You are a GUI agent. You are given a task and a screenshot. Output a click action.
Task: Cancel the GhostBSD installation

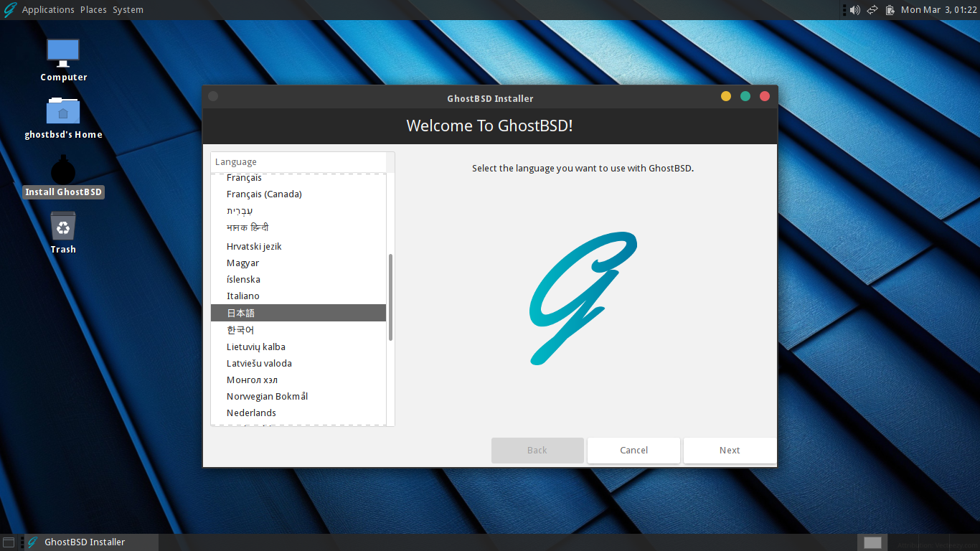(x=633, y=450)
